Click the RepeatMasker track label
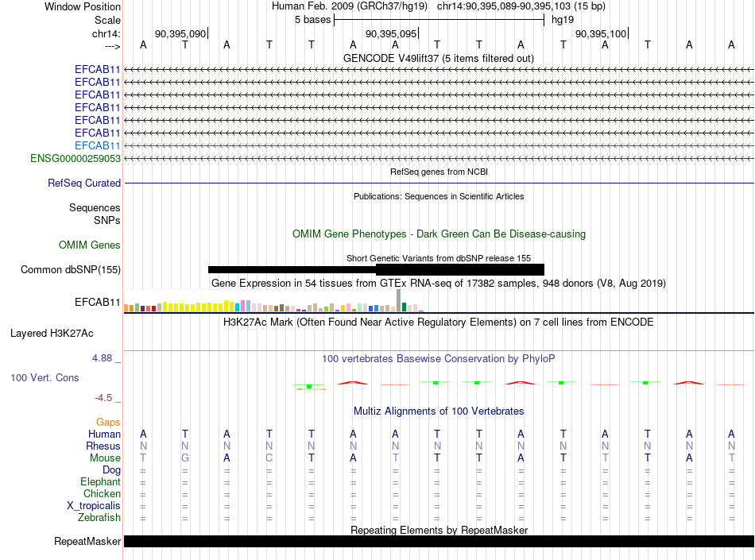The image size is (755, 560). pos(87,542)
